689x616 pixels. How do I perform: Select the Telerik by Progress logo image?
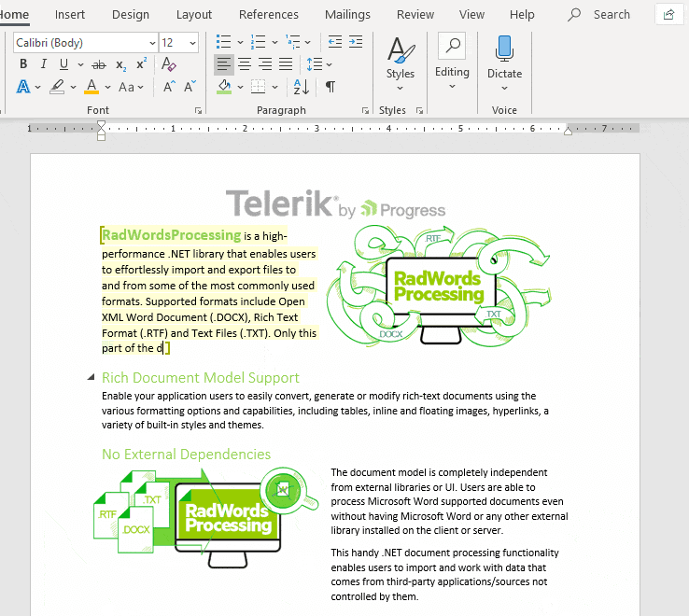[x=335, y=203]
